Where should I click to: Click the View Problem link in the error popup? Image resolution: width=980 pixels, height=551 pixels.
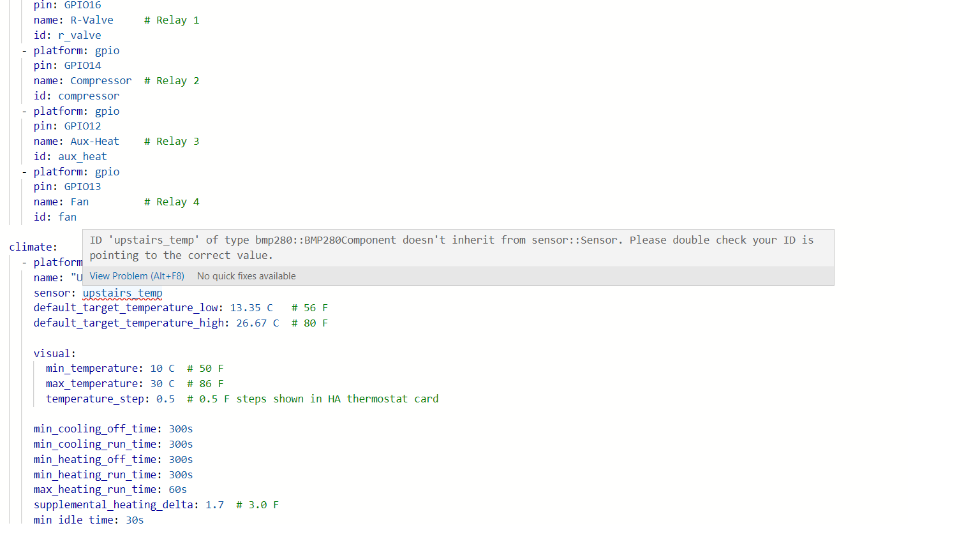tap(136, 275)
